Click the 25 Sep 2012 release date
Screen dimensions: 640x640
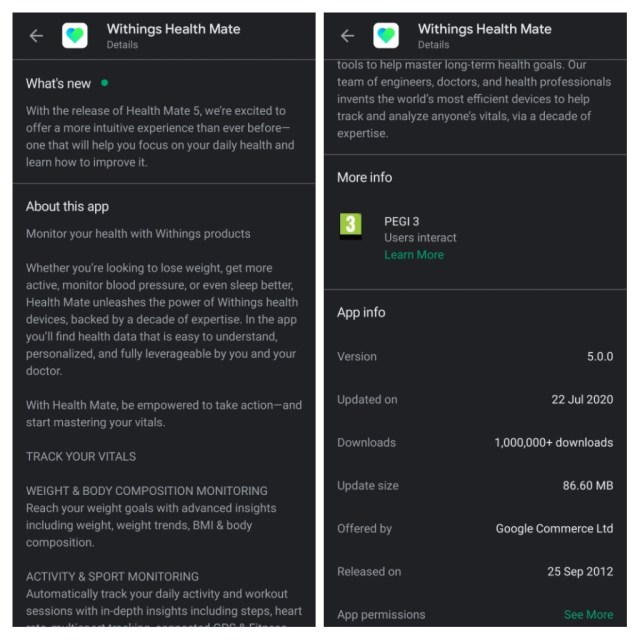[x=580, y=571]
